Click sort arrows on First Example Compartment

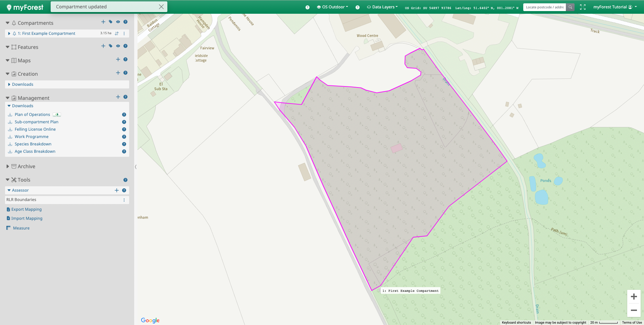(117, 34)
